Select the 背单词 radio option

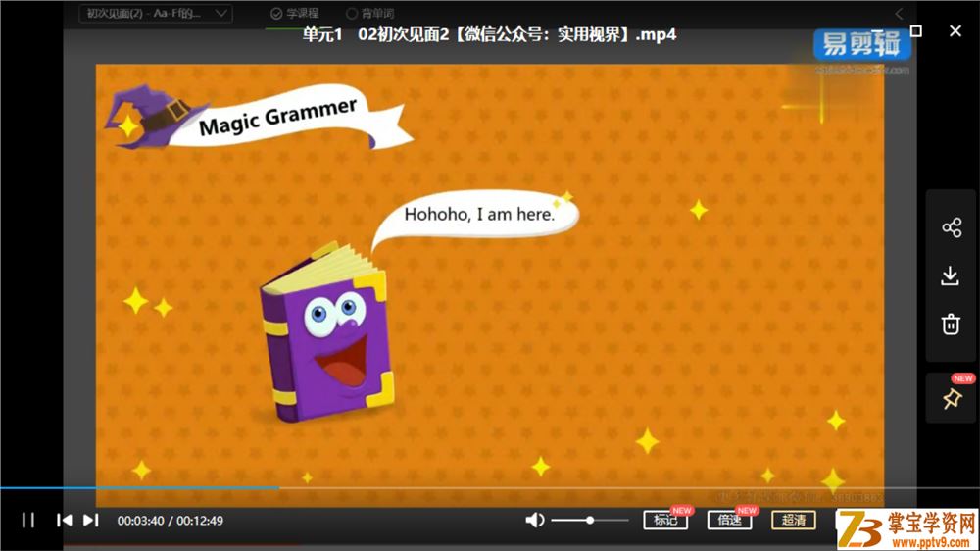coord(370,13)
